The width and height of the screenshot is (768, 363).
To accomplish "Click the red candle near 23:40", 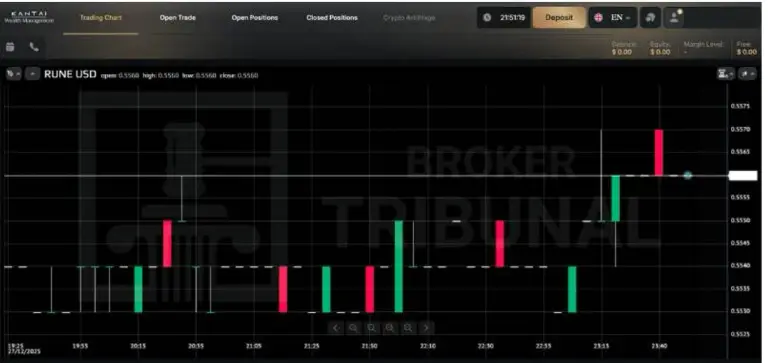I will tap(659, 152).
